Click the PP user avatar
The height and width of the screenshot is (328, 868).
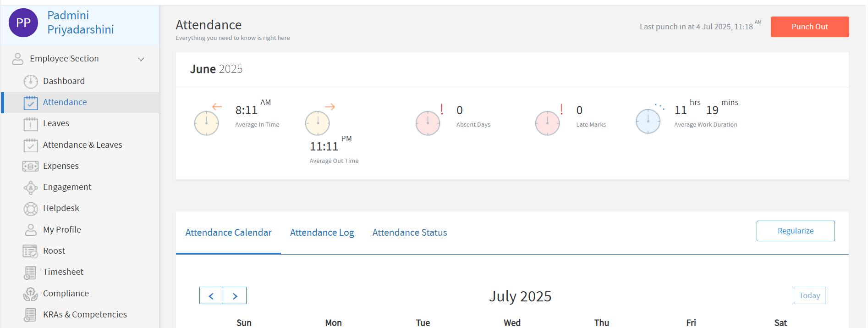pyautogui.click(x=23, y=23)
